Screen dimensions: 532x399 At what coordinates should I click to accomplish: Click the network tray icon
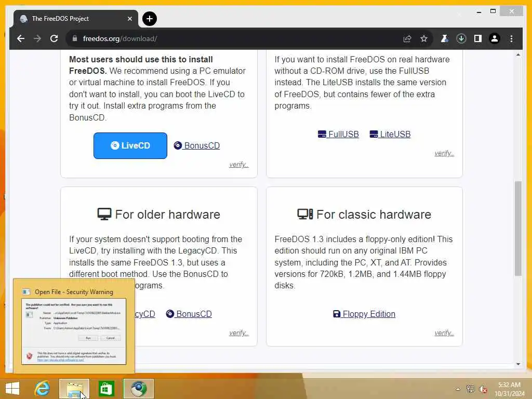[x=470, y=389]
